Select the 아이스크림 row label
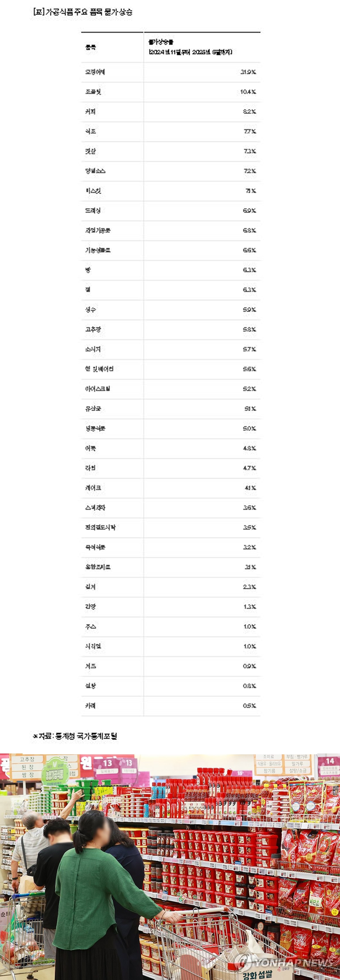Viewport: 340px width, 980px height. (97, 389)
